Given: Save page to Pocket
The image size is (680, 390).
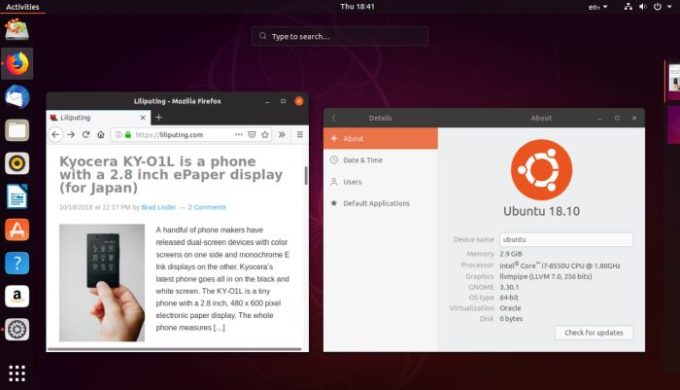Looking at the screenshot, I should tap(252, 134).
